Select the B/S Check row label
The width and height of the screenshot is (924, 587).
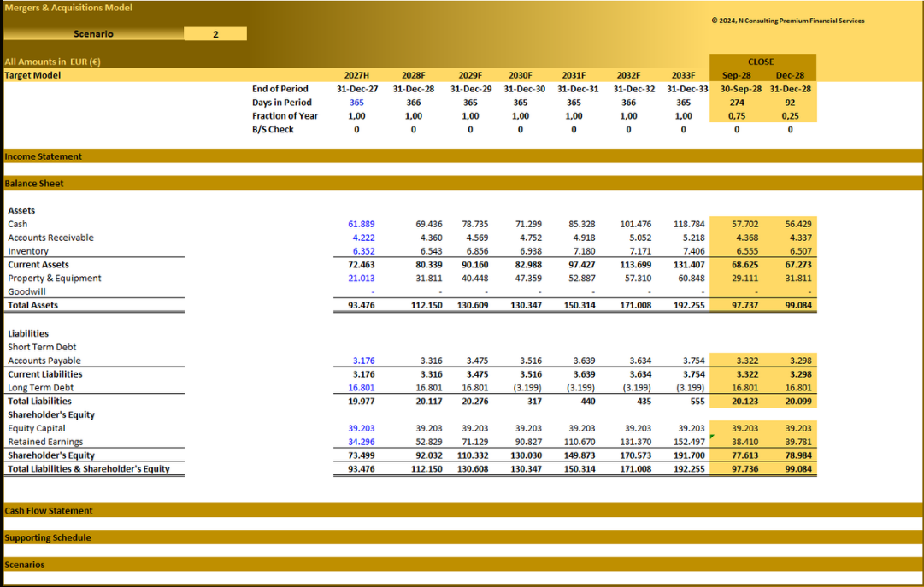273,130
